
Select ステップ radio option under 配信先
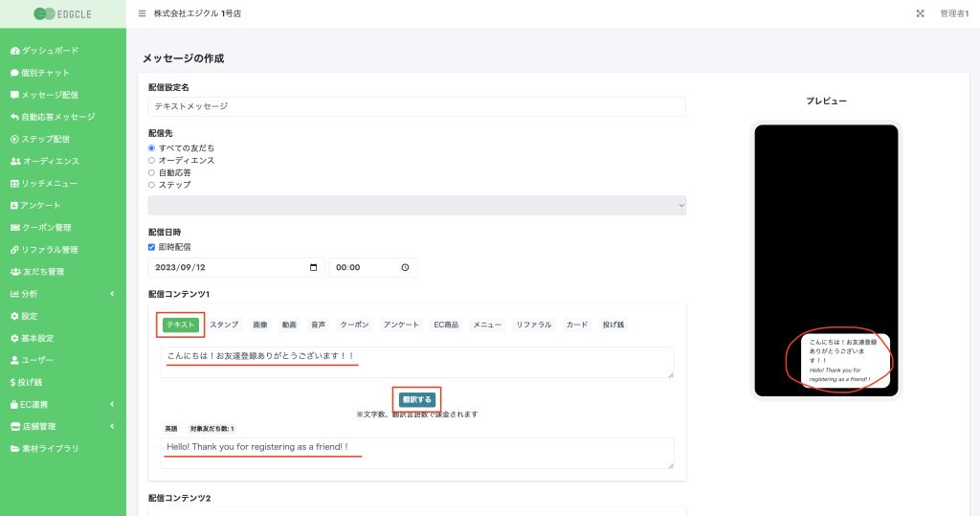click(151, 185)
